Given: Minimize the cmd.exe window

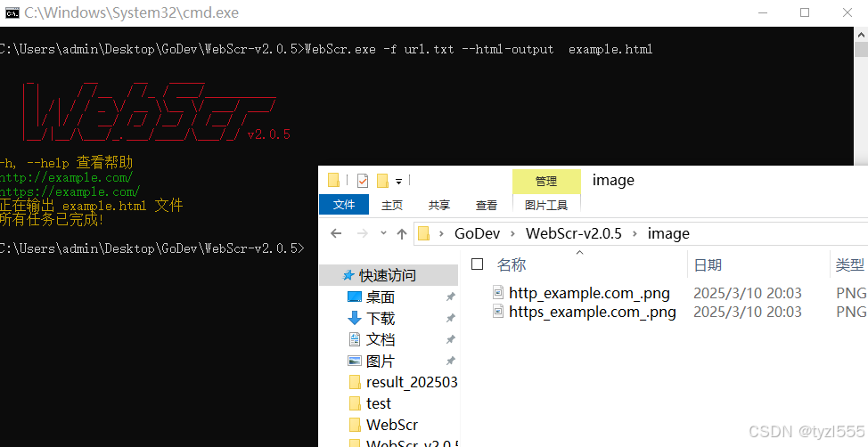Looking at the screenshot, I should pos(763,12).
